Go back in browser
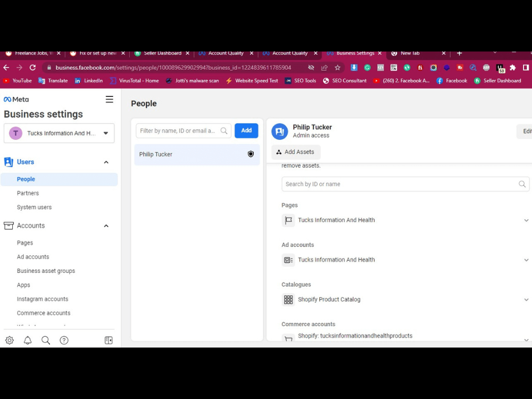The width and height of the screenshot is (532, 399). 6,68
